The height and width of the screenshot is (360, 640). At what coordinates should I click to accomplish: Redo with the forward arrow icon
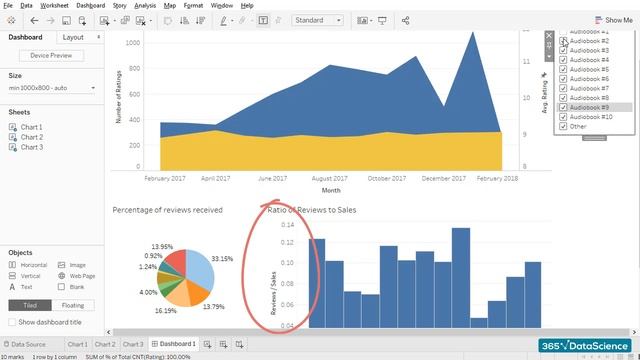(x=50, y=20)
